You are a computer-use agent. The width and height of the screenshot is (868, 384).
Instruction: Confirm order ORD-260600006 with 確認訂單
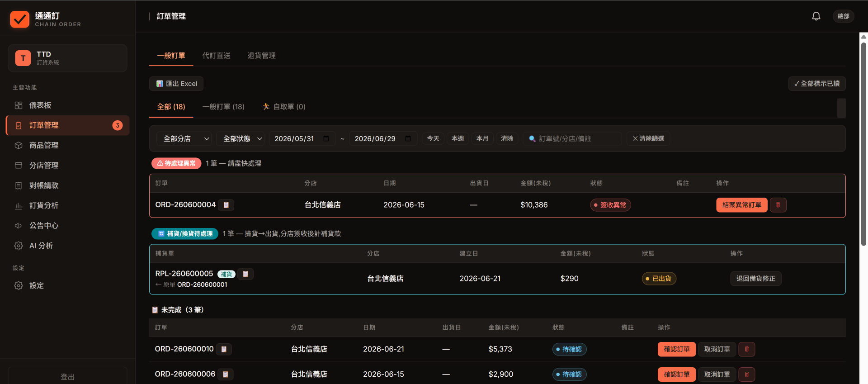coord(677,375)
